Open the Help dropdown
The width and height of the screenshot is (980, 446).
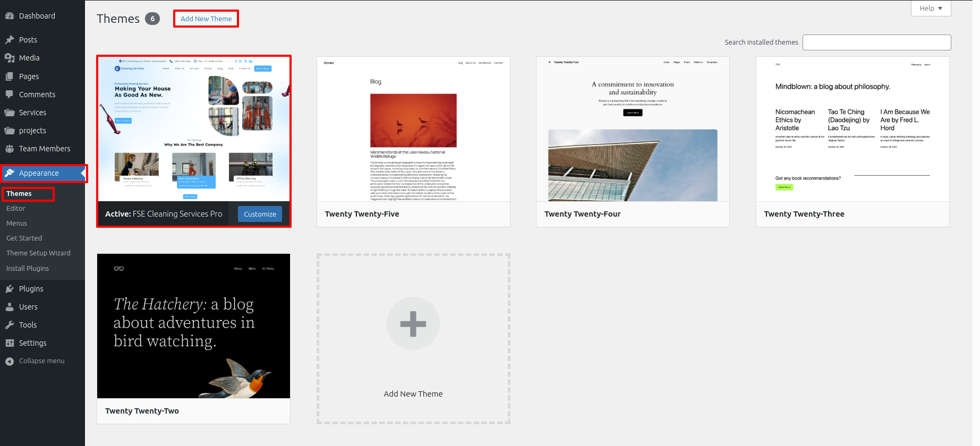coord(931,8)
